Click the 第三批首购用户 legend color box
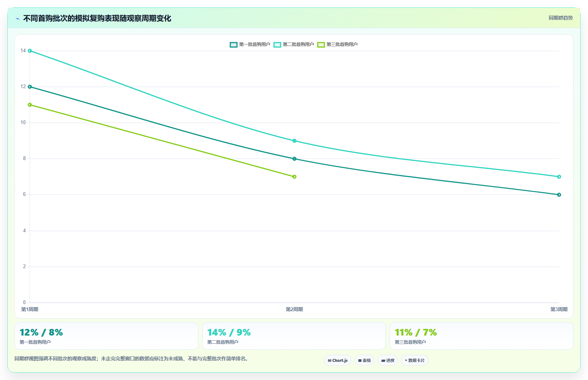This screenshot has width=588, height=380. pos(321,45)
